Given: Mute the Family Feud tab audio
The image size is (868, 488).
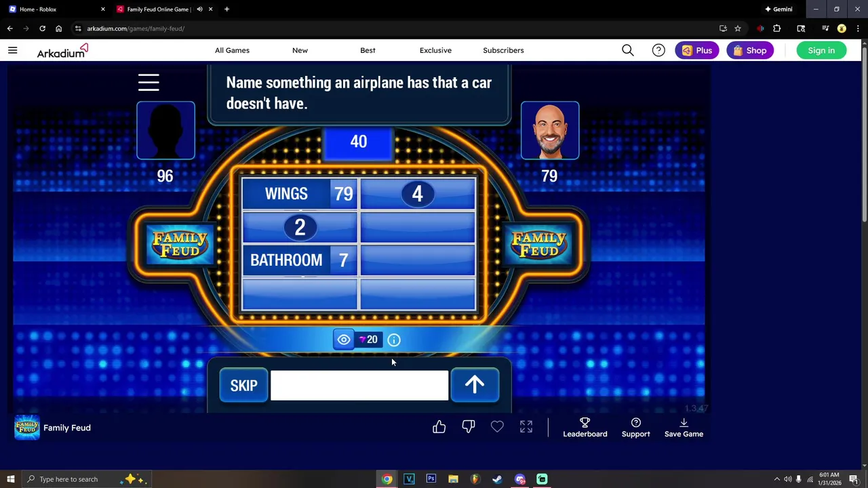Looking at the screenshot, I should (x=199, y=9).
